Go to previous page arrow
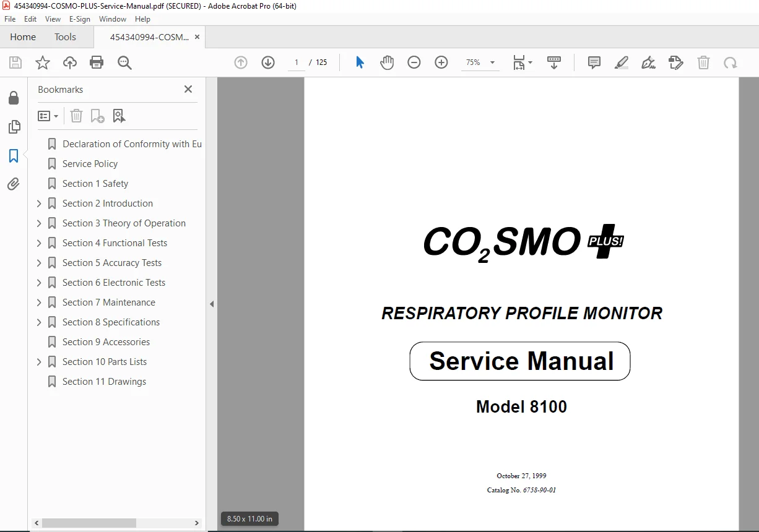Screen dimensions: 759x532 tap(241, 62)
